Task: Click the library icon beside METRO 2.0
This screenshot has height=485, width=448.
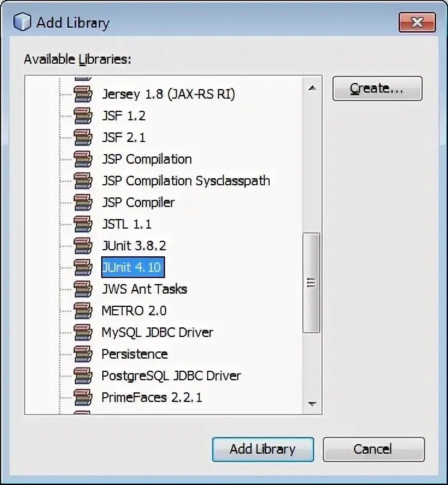Action: (83, 310)
